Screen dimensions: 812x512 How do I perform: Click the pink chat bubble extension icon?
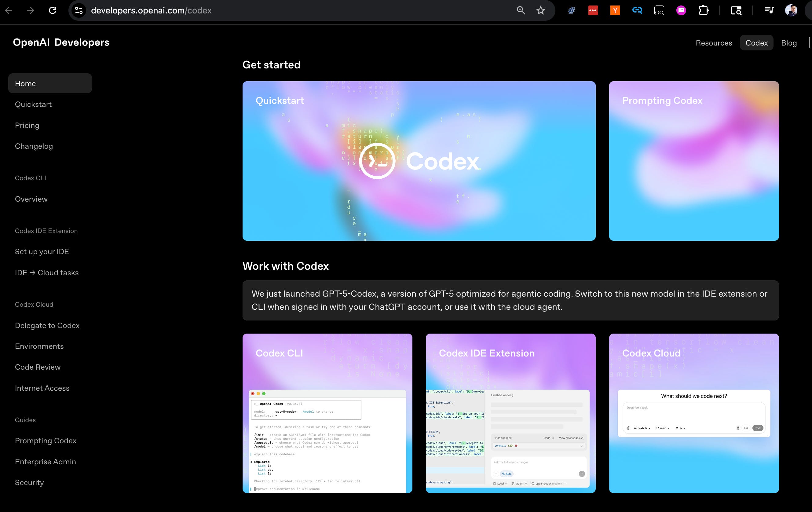pyautogui.click(x=681, y=10)
